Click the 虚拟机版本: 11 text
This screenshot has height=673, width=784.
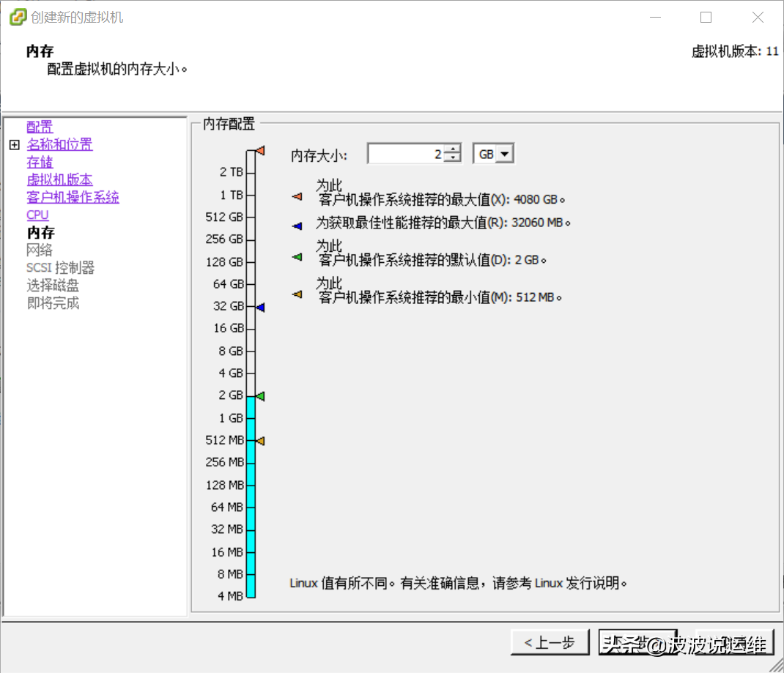pyautogui.click(x=735, y=51)
